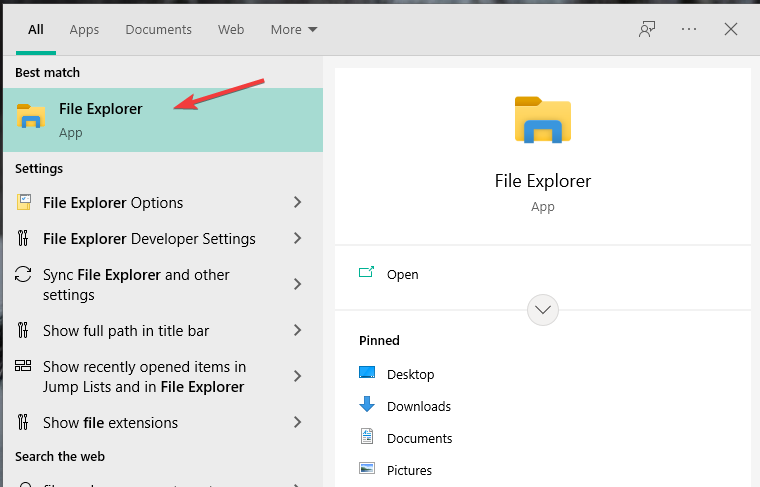Open Sync File Explorer and other settings

click(163, 284)
